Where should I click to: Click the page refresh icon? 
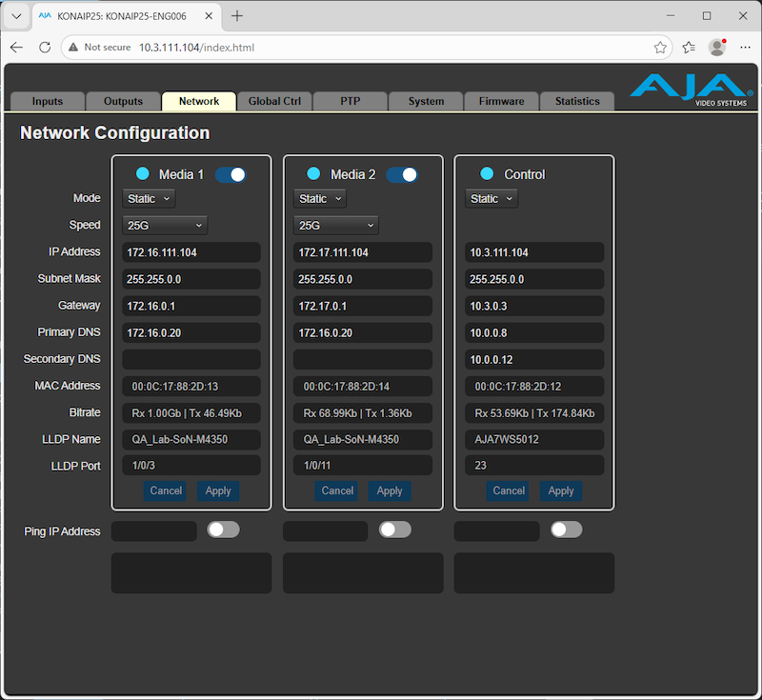[45, 47]
